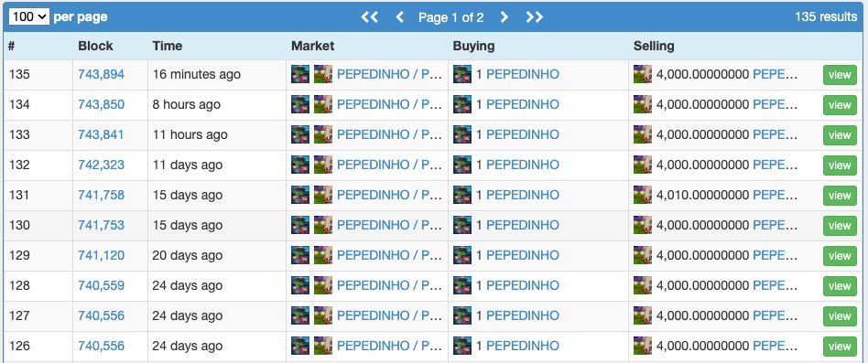Image resolution: width=868 pixels, height=363 pixels.
Task: Click the view button for row 126
Action: (x=840, y=347)
